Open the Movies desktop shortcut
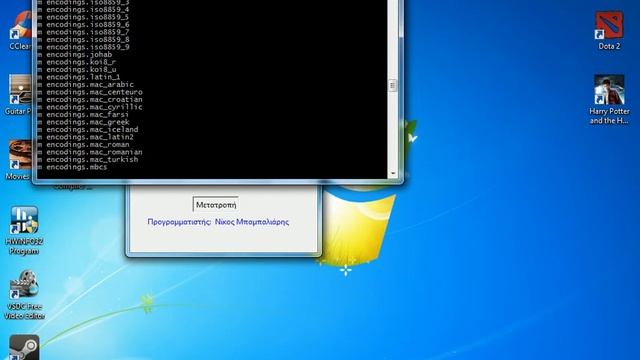Screen dimensions: 640x360 pyautogui.click(x=19, y=160)
